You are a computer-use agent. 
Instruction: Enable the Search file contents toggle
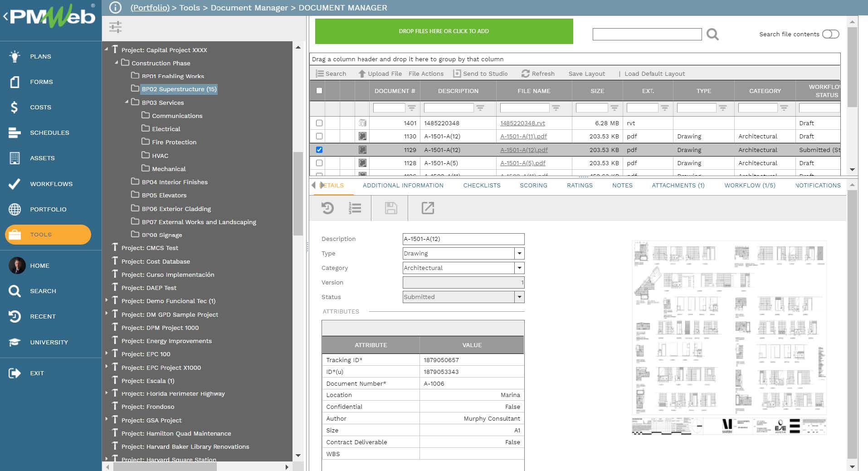coord(830,34)
